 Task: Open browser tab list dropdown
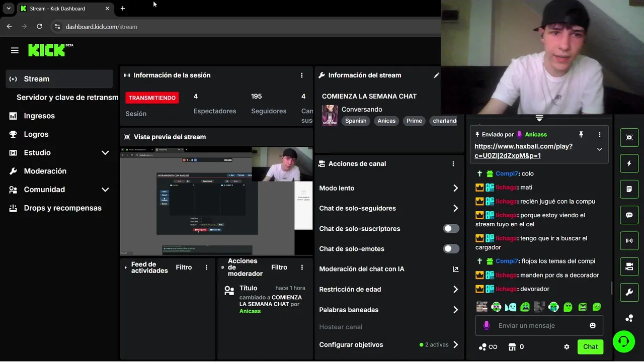coord(9,9)
